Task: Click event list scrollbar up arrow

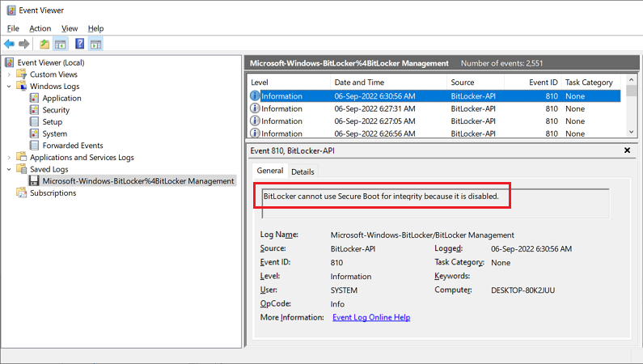Action: [x=632, y=80]
